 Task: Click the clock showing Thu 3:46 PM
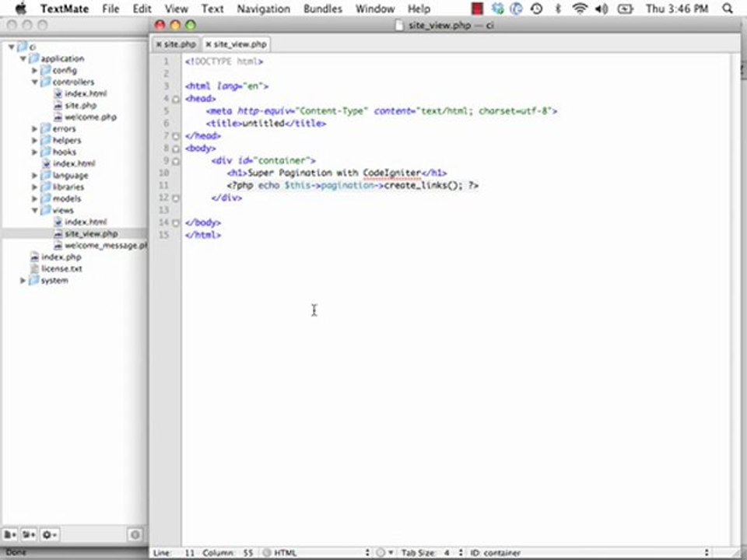point(676,9)
